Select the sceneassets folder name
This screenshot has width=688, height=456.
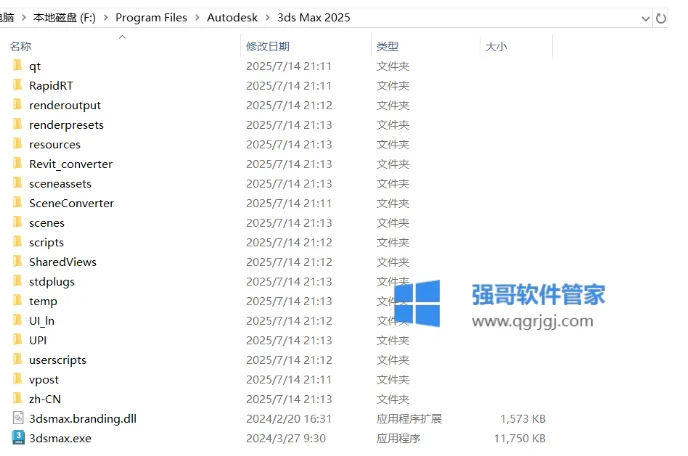(x=60, y=183)
